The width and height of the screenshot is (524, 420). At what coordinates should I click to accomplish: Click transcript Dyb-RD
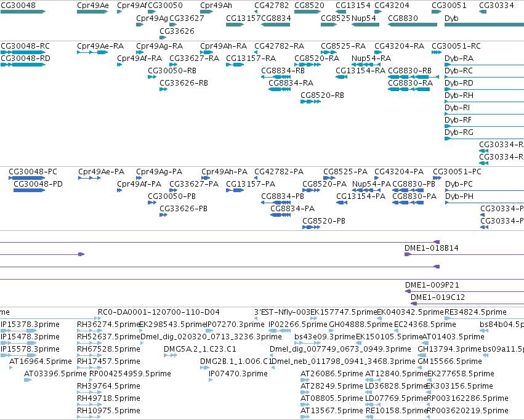459,83
